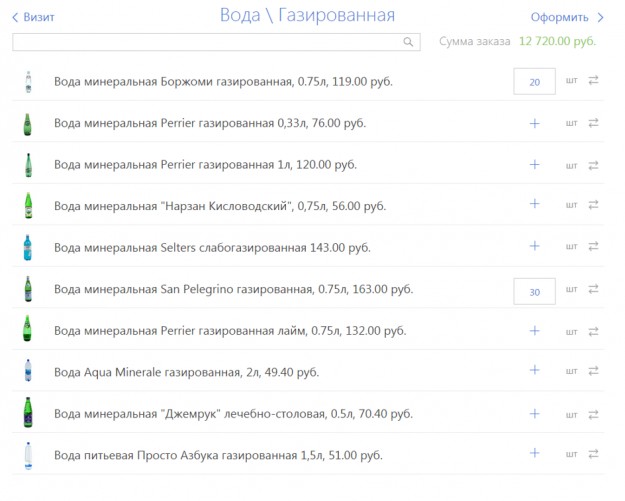Add Selters слабогазированная with plus icon
Viewport: 625px width, 501px height.
click(x=534, y=246)
